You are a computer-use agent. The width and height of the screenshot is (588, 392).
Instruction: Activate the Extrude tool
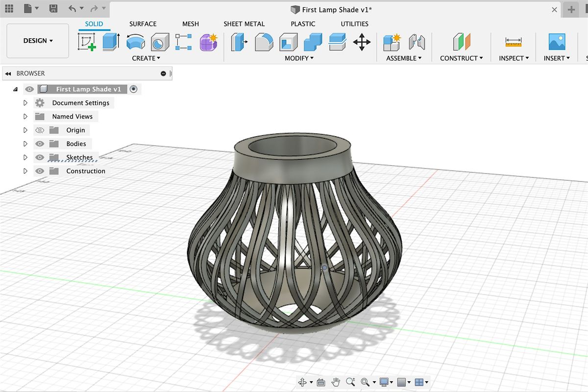click(x=110, y=42)
